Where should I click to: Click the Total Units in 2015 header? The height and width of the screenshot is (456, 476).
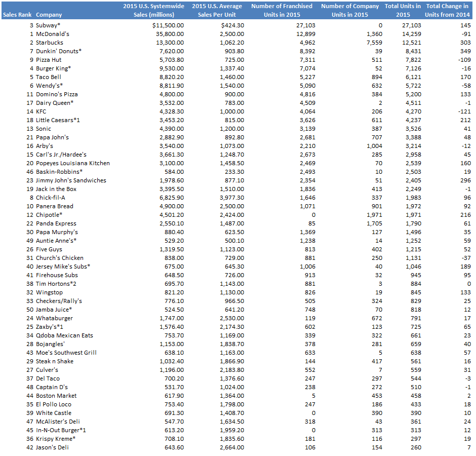[x=403, y=10]
